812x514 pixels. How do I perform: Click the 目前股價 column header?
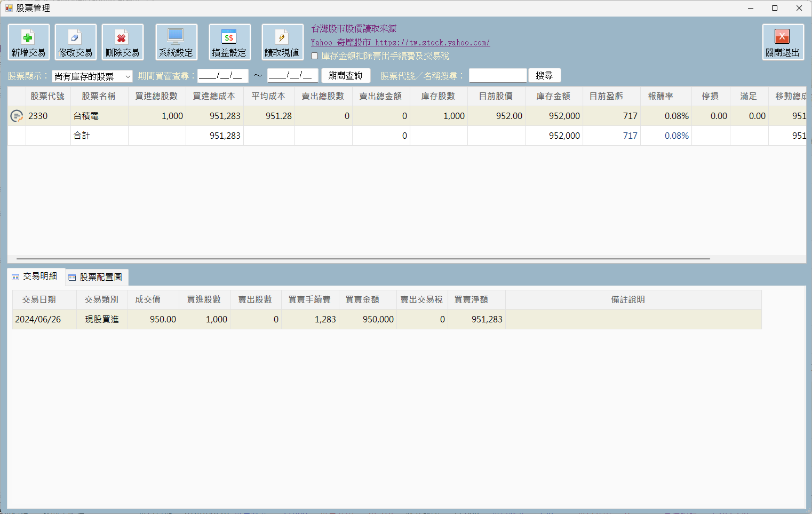pyautogui.click(x=496, y=97)
